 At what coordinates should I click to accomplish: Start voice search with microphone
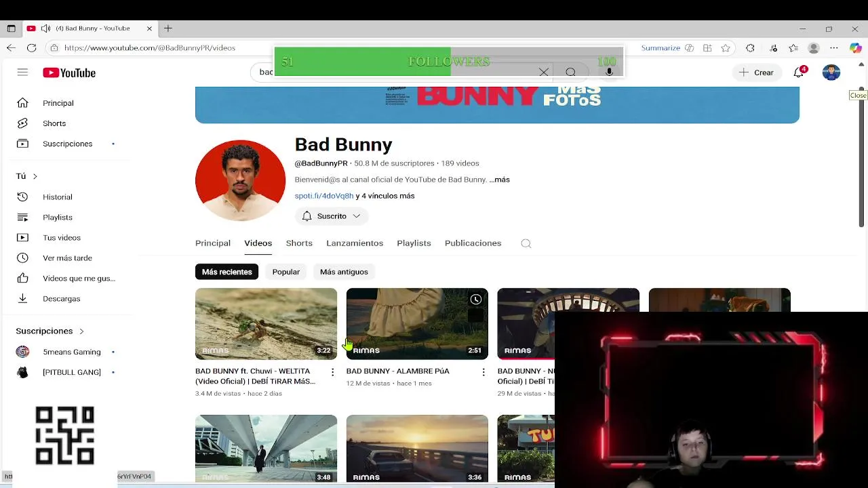[609, 73]
